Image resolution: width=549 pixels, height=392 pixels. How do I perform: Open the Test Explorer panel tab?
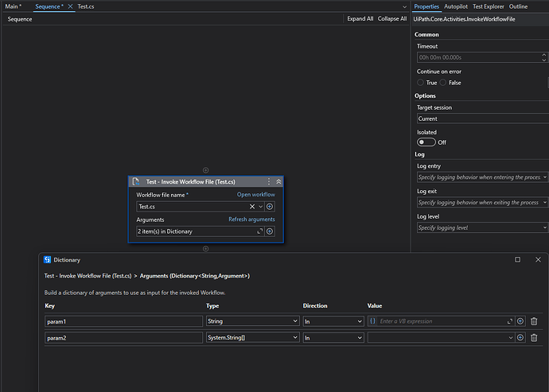(x=489, y=6)
